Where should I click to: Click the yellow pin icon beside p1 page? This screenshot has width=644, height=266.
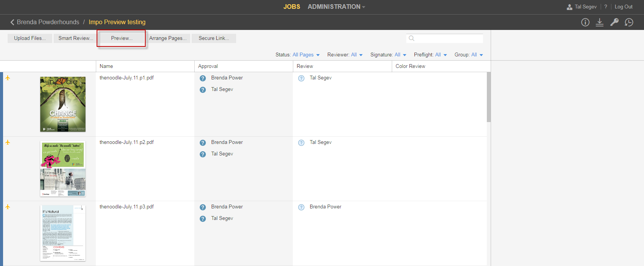click(8, 78)
